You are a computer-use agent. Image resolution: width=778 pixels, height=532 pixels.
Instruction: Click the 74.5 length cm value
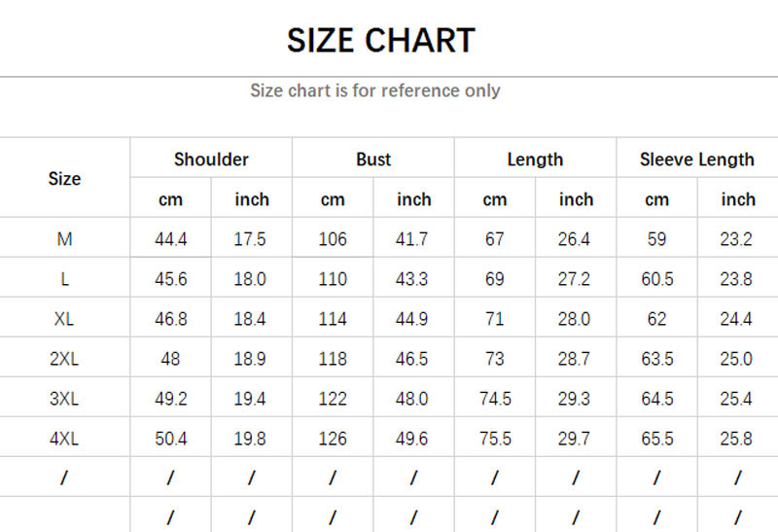pos(495,399)
